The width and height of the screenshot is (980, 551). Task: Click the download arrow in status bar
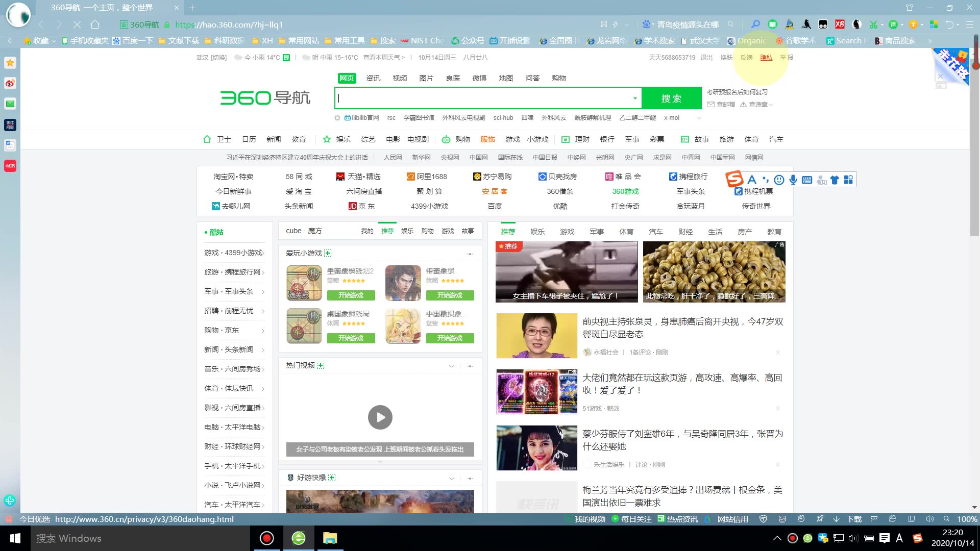coord(836,519)
